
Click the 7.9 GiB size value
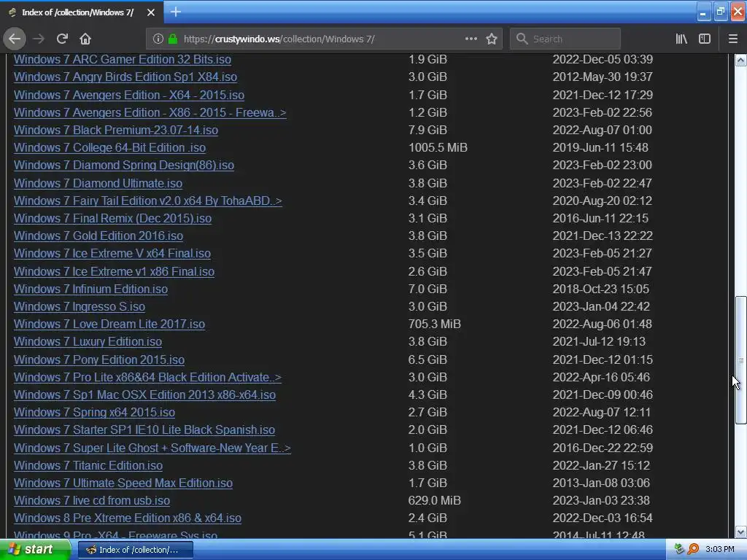point(427,130)
